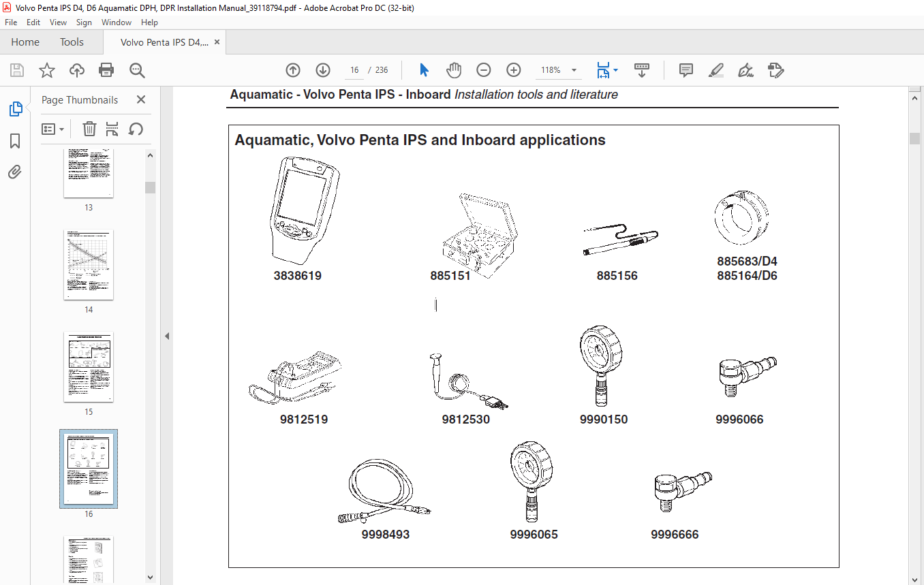Click the upload to cloud icon
Screen dimensions: 924x585
tap(77, 70)
